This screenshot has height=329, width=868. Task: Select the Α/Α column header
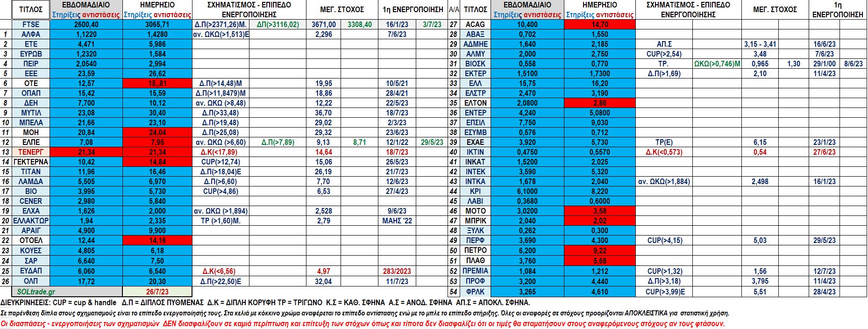tap(454, 9)
